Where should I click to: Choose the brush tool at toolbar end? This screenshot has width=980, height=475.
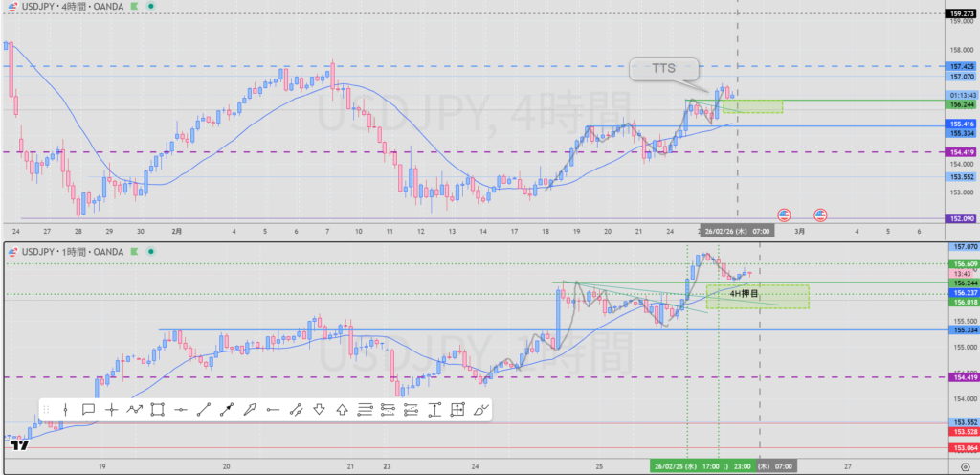[x=480, y=410]
